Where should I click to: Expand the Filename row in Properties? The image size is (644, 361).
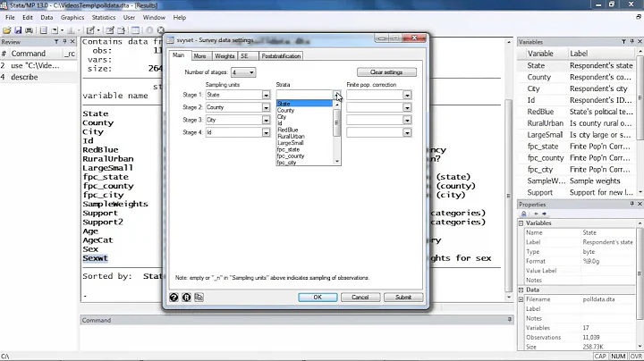521,299
